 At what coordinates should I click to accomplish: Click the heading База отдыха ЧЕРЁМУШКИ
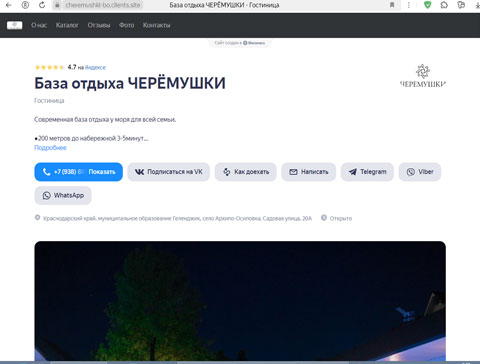tap(130, 83)
